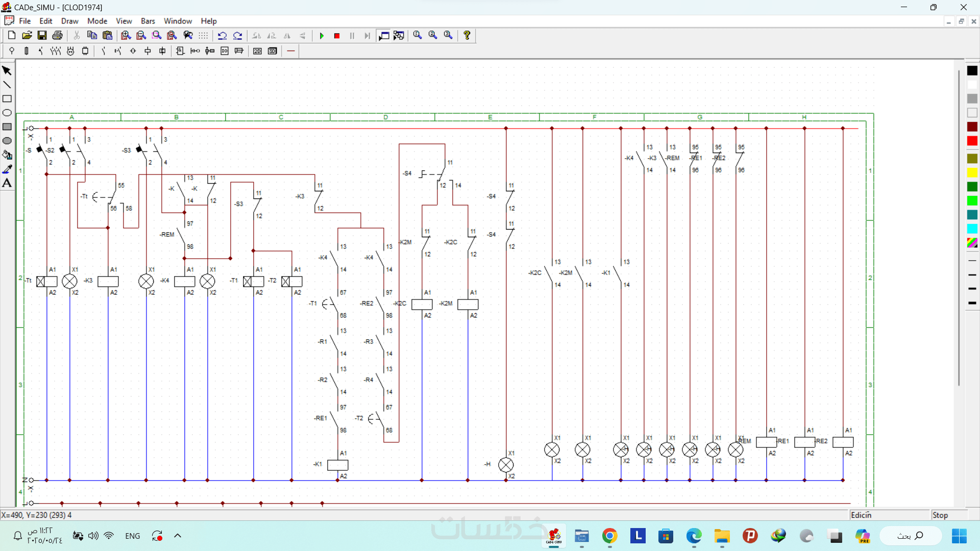The image size is (980, 551).
Task: Select the Text tool A icon
Action: [x=7, y=183]
